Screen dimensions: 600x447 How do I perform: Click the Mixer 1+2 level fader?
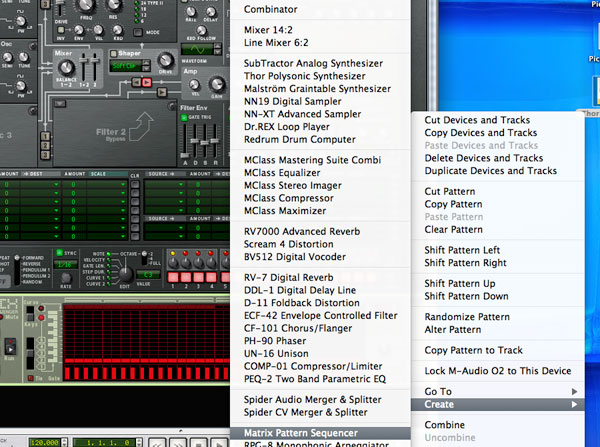[83, 67]
